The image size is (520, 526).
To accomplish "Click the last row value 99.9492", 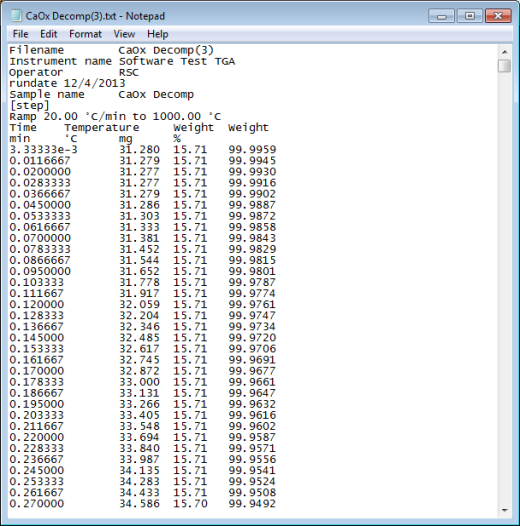I will point(253,504).
